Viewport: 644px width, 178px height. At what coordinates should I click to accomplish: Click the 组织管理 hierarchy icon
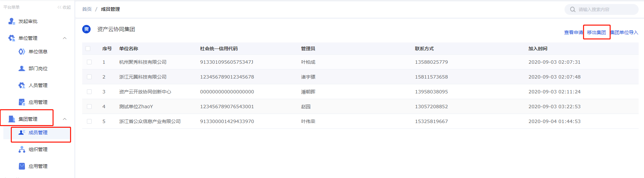click(x=22, y=149)
